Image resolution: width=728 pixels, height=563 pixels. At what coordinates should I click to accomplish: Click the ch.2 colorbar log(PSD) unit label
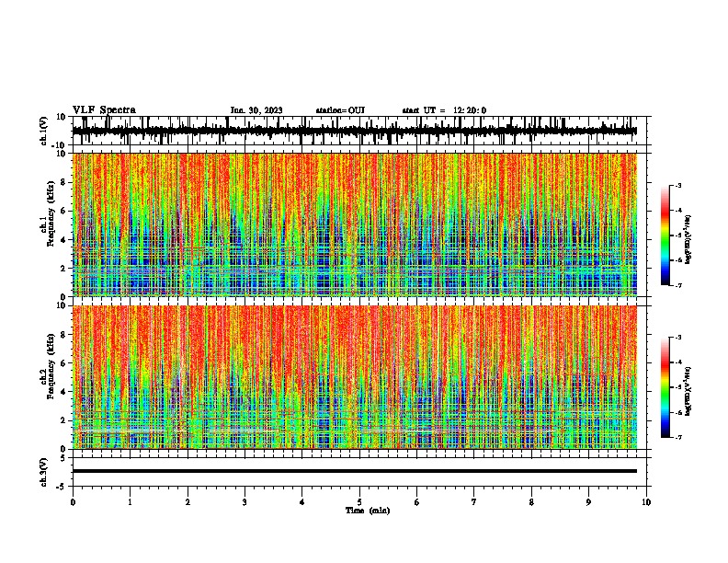point(688,391)
